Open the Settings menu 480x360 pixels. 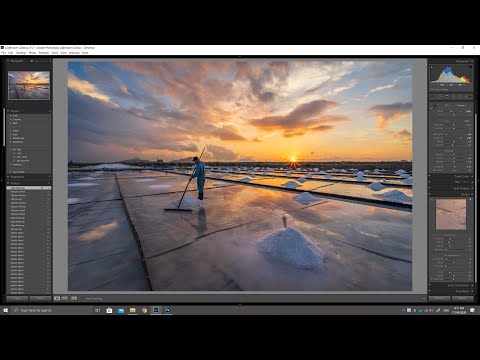point(44,53)
